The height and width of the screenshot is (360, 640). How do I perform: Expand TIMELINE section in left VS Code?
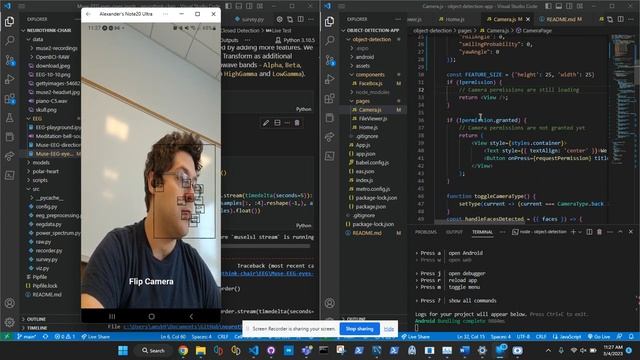coord(36,328)
